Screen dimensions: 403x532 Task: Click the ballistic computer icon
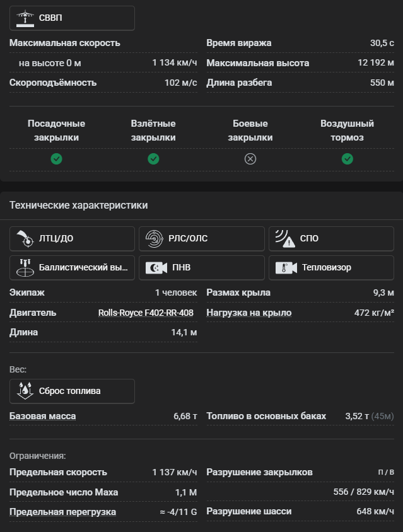(x=25, y=268)
